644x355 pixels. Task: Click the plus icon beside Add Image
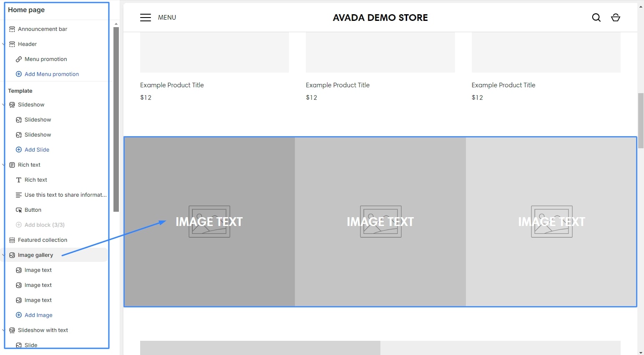(19, 315)
